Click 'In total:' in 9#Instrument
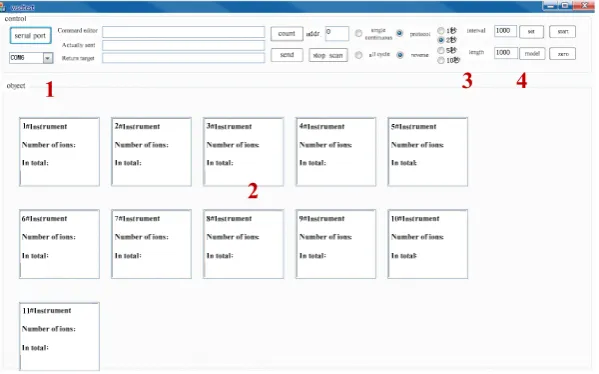The height and width of the screenshot is (374, 599). [x=313, y=256]
